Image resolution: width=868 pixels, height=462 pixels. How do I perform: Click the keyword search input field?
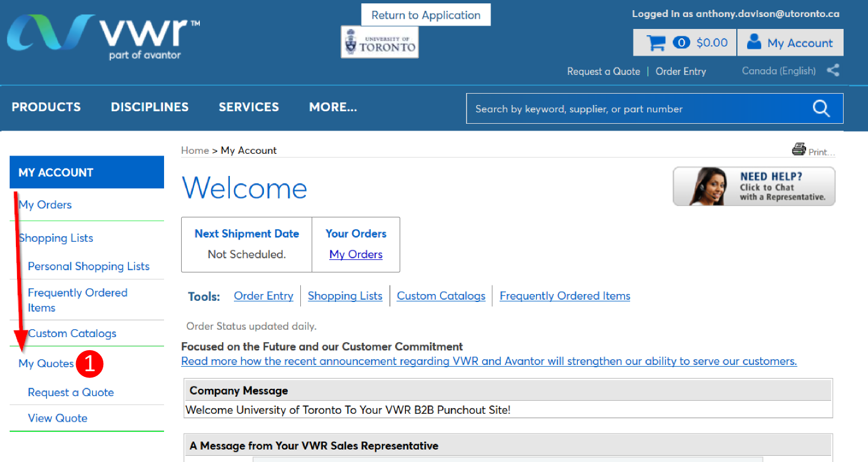pos(636,109)
